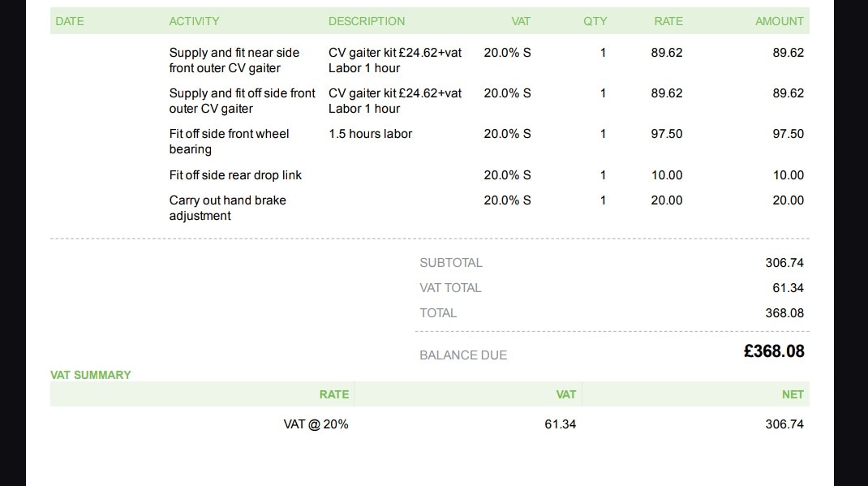
Task: Click the TOTAL value 368.08
Action: (784, 313)
